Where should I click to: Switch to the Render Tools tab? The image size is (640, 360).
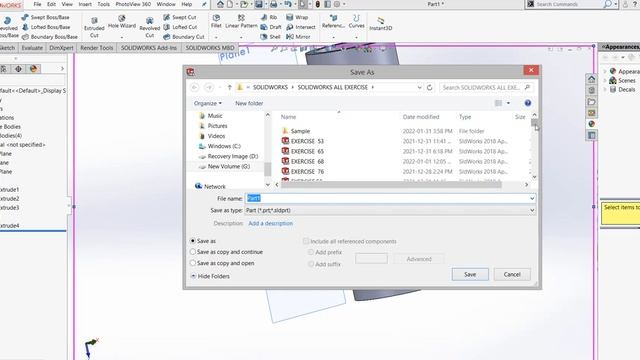point(96,48)
